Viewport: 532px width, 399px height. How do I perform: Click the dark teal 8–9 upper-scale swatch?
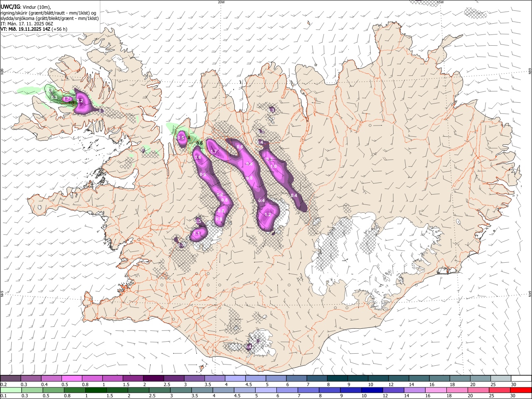tap(337, 379)
